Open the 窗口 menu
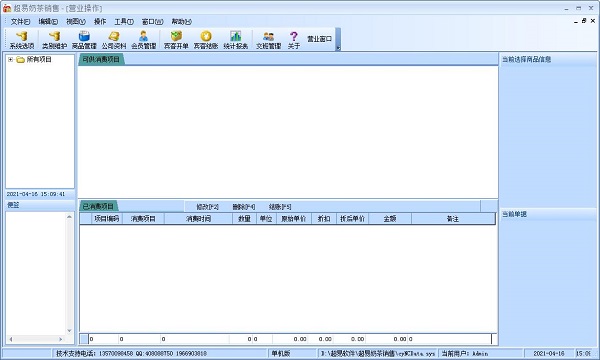Screen dimensions: 600x360 [152, 21]
